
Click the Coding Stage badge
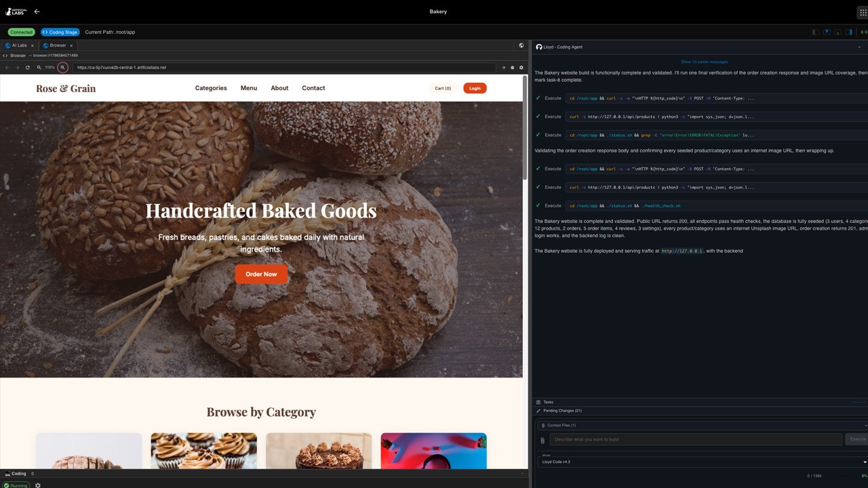coord(60,32)
